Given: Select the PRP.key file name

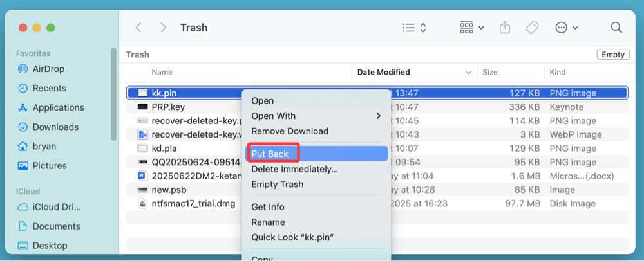Looking at the screenshot, I should (x=168, y=107).
